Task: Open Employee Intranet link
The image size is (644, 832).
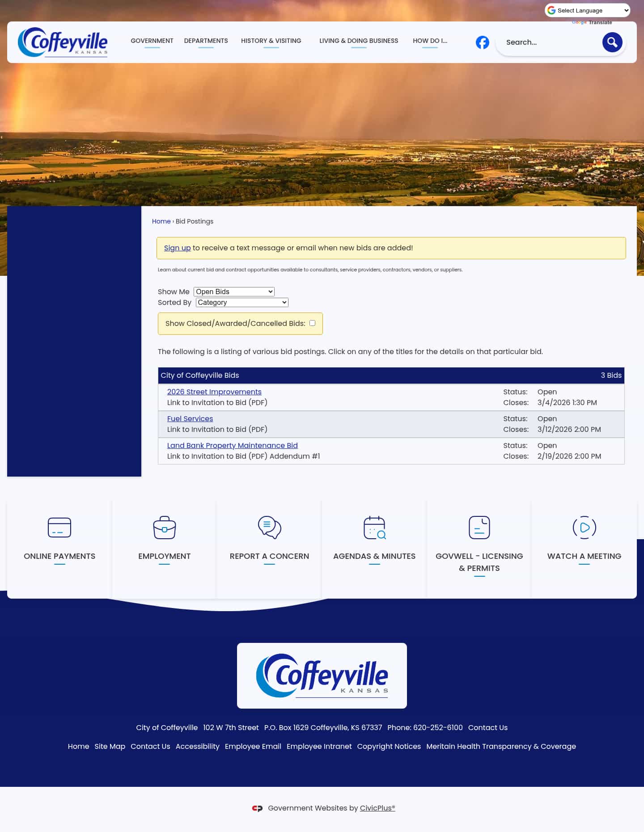Action: point(319,746)
